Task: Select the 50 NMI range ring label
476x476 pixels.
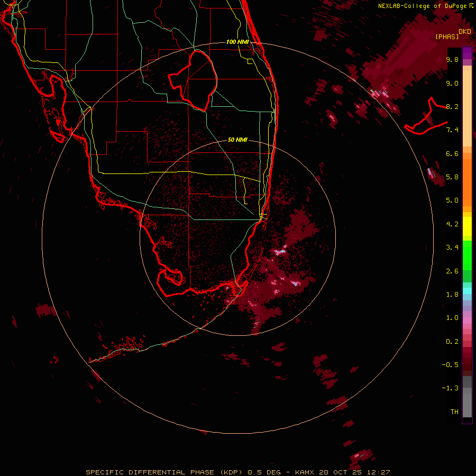Action: [237, 140]
